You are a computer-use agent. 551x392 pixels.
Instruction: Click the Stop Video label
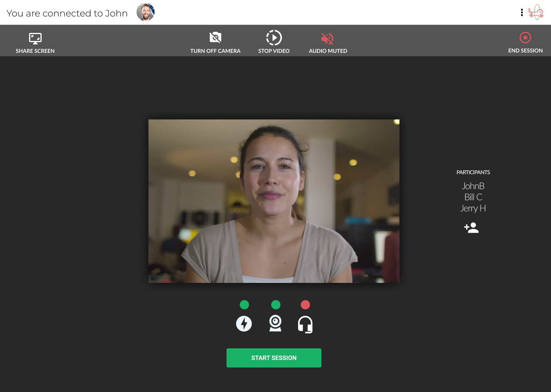(274, 51)
